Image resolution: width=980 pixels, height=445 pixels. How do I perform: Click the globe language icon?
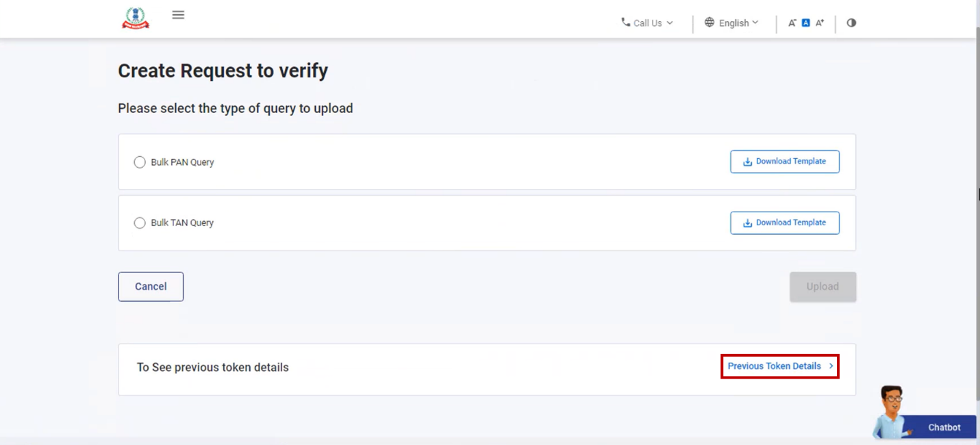tap(709, 22)
